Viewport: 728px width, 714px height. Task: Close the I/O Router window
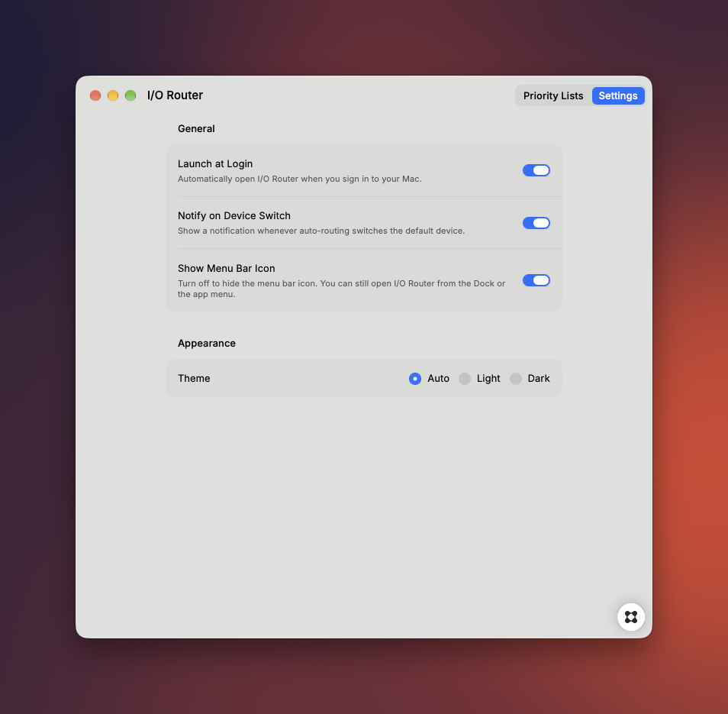click(x=95, y=95)
